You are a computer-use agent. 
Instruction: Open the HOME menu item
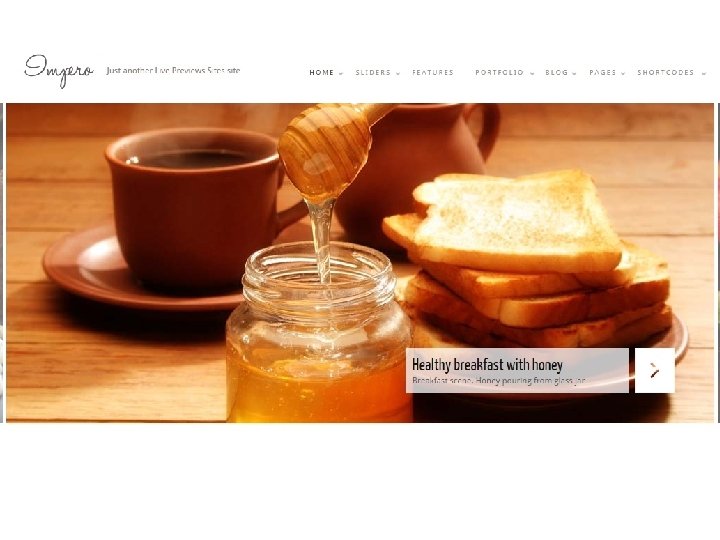[x=321, y=73]
